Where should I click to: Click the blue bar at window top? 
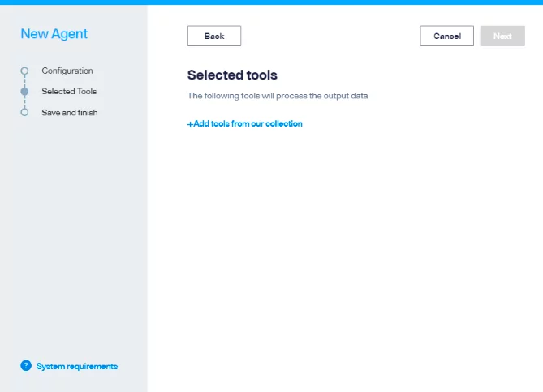click(x=271, y=2)
